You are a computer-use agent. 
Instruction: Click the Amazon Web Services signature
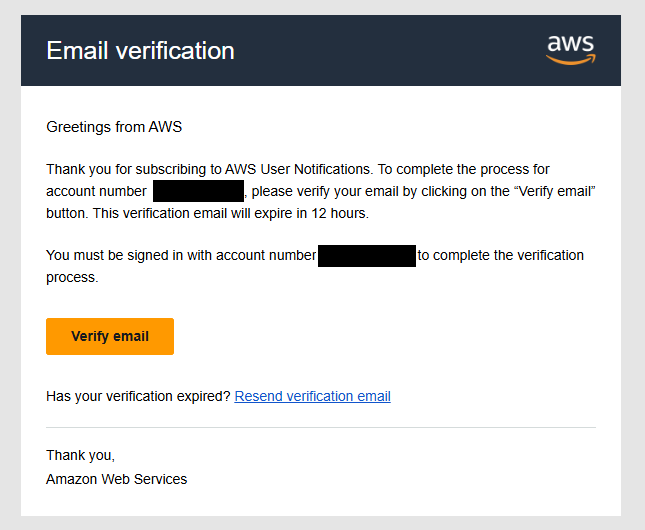(x=116, y=479)
